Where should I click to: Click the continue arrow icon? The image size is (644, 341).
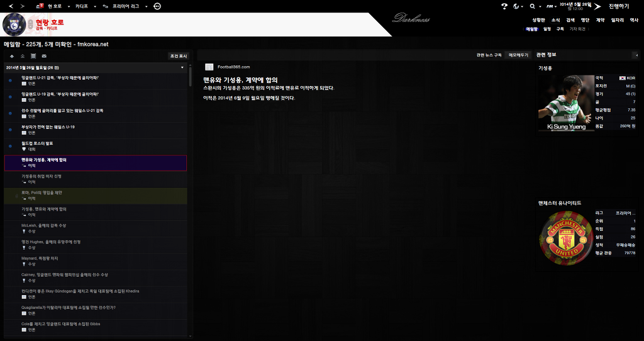[x=597, y=6]
